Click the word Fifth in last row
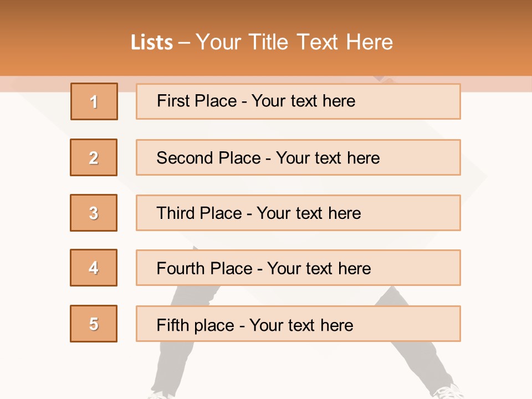The image size is (532, 399). click(172, 325)
